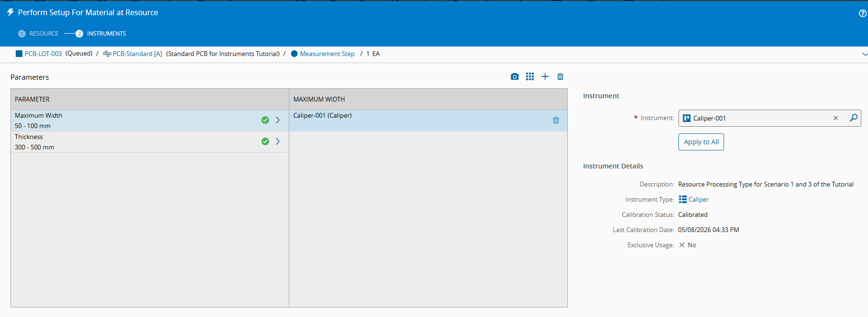Clear the Caliper-001 instrument field with X
Screen dimensions: 868x317
pyautogui.click(x=836, y=118)
